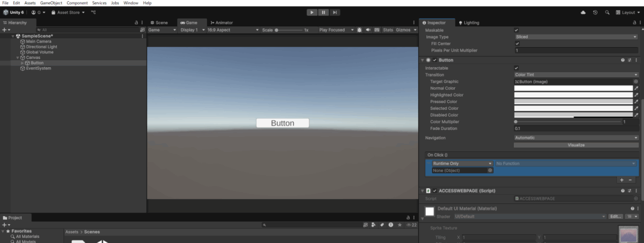Toggle the Stats overlay in Game view
The width and height of the screenshot is (644, 243).
point(387,30)
